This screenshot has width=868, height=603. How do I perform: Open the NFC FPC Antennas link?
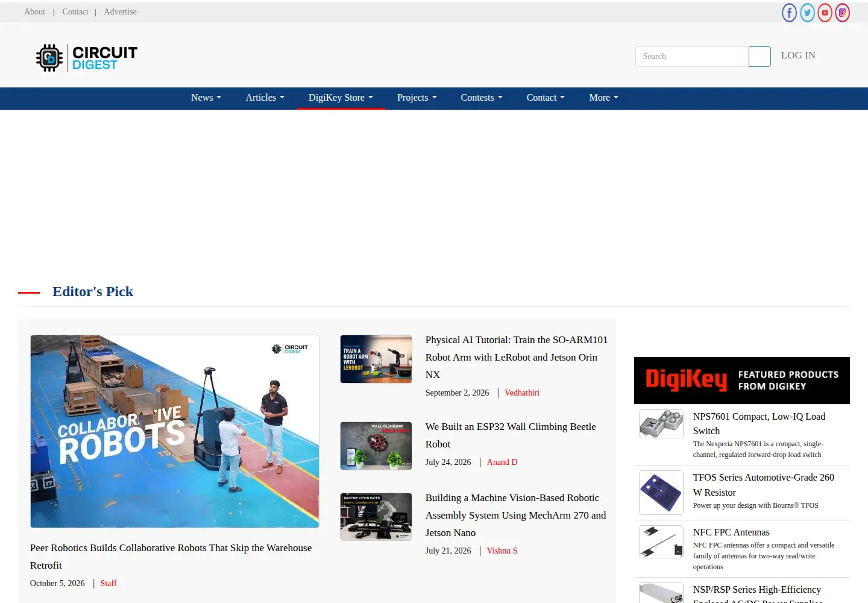pyautogui.click(x=731, y=532)
